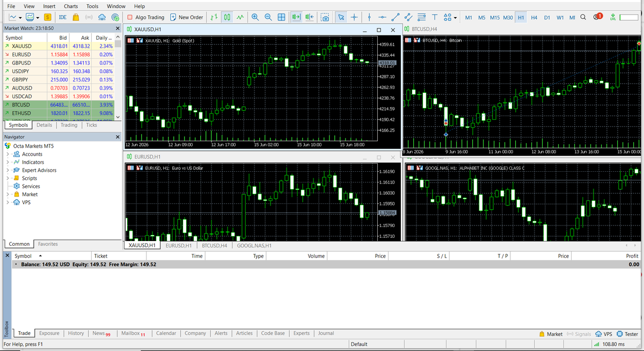The height and width of the screenshot is (351, 644).
Task: Expand Market in Navigator
Action: 8,194
